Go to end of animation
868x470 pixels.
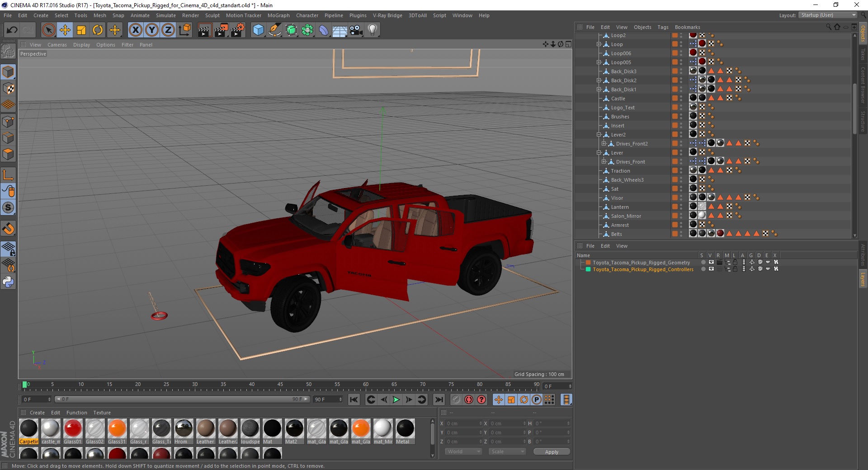[439, 399]
